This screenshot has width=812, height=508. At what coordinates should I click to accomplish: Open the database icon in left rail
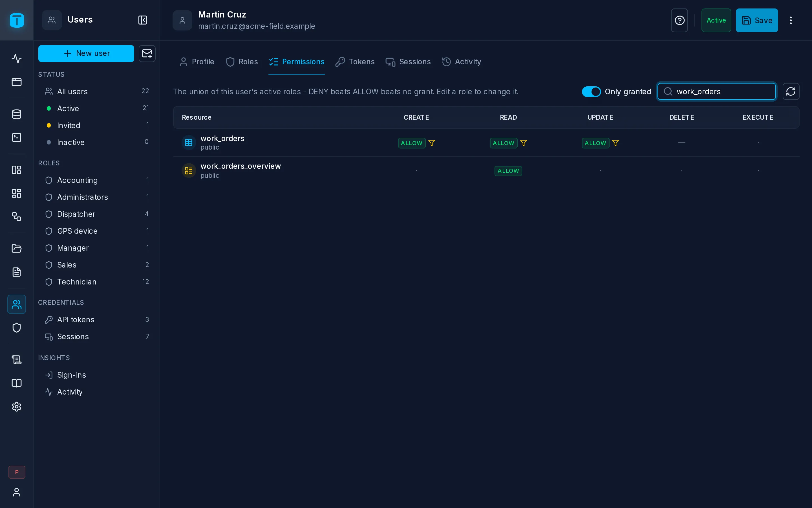click(x=17, y=114)
